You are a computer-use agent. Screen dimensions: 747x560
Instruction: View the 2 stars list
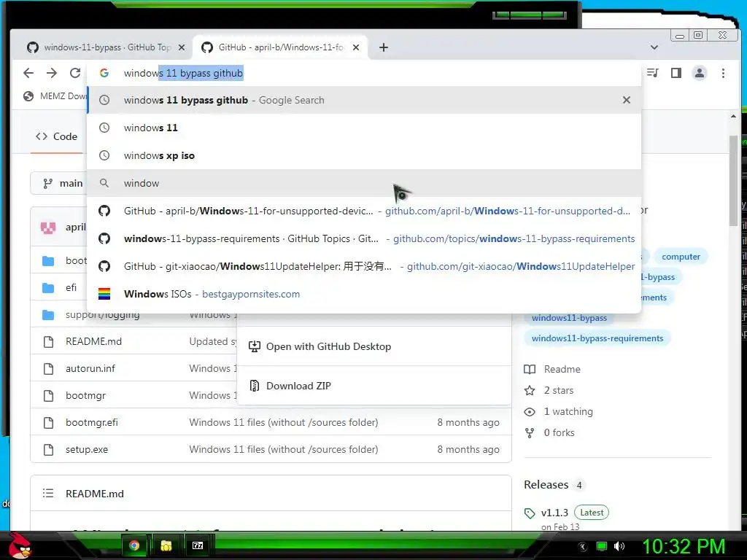(549, 391)
